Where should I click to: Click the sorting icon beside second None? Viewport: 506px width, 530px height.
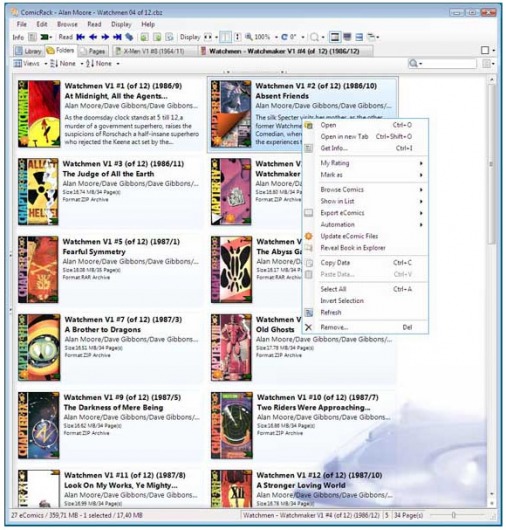point(90,63)
